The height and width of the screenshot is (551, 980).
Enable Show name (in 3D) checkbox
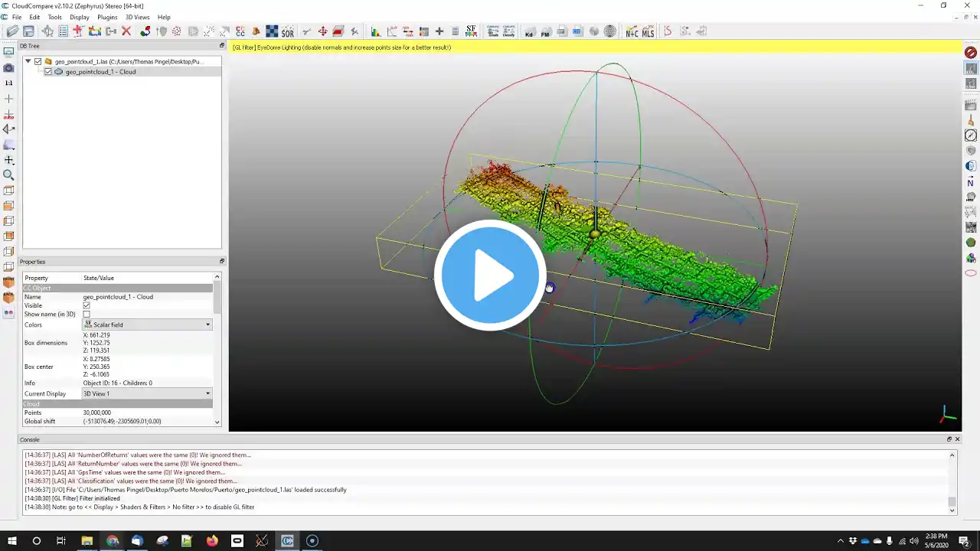87,315
